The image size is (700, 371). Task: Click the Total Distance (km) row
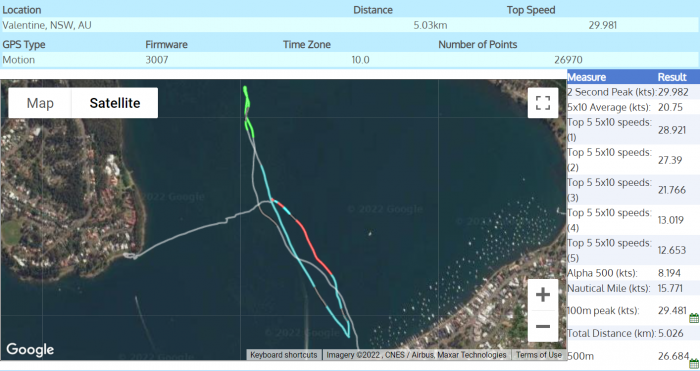point(633,333)
